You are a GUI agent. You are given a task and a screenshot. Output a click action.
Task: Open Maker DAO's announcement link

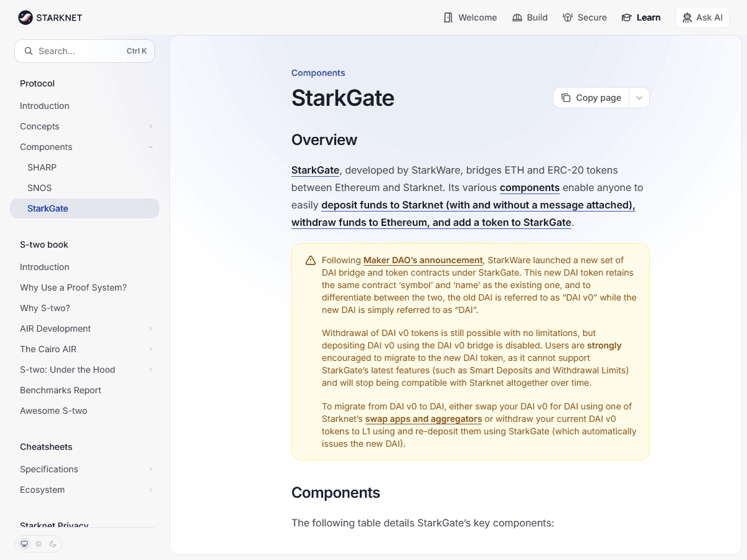click(423, 260)
